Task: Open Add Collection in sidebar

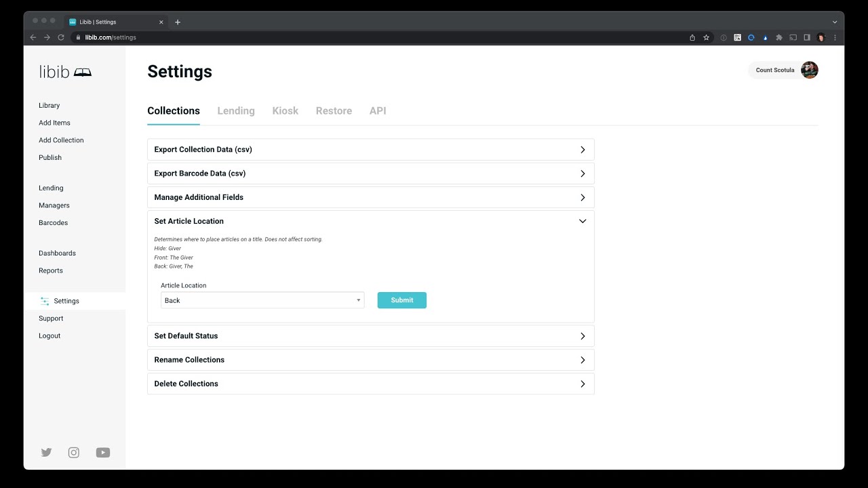Action: tap(61, 140)
